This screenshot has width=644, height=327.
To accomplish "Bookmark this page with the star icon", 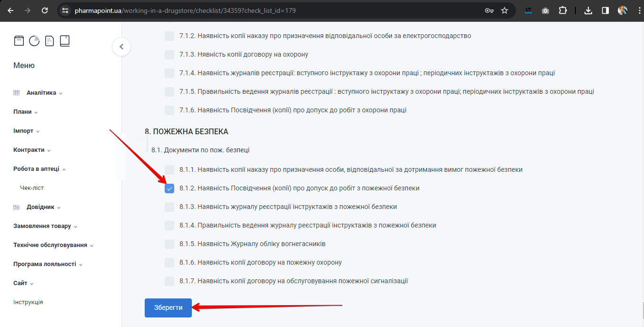I will [505, 10].
